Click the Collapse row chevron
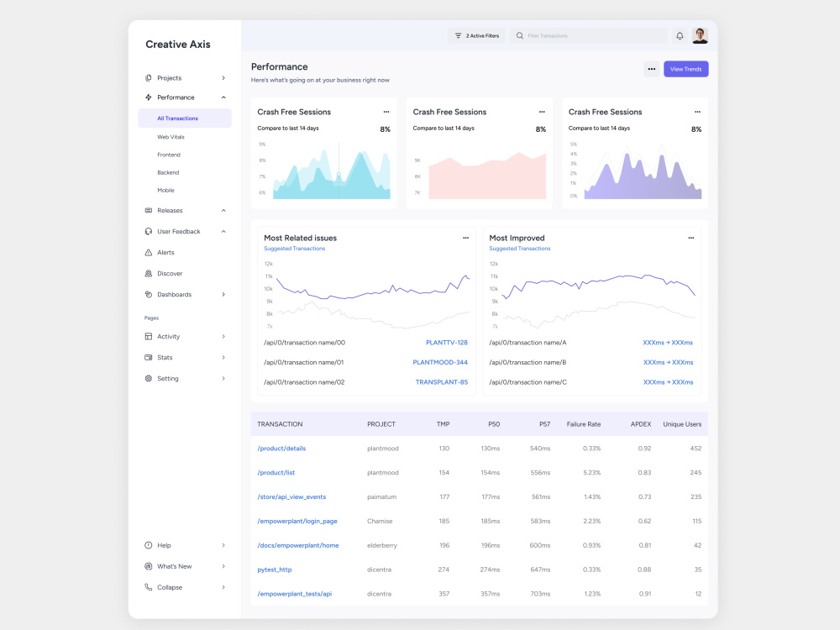Viewport: 840px width, 630px height. (x=223, y=587)
